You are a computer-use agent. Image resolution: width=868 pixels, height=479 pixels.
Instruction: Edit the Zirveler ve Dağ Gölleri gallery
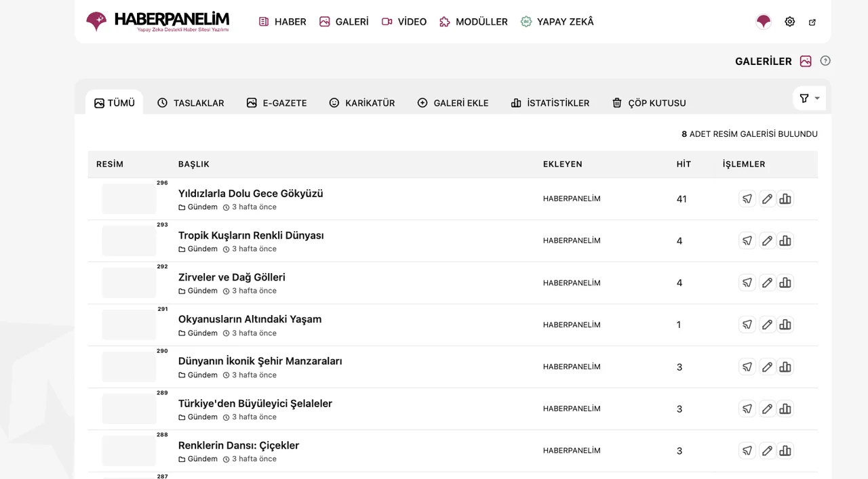(x=767, y=283)
